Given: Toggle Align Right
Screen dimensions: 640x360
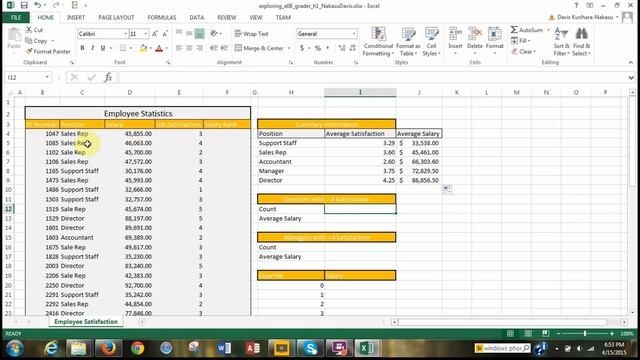Looking at the screenshot, I should click(199, 48).
